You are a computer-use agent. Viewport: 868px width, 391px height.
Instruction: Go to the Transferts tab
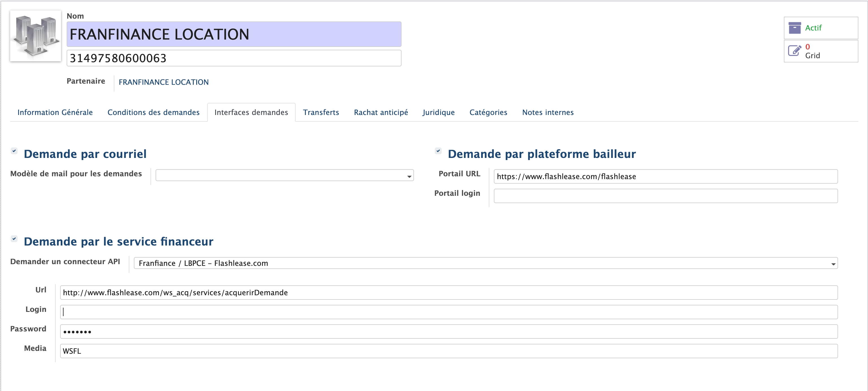click(x=321, y=112)
